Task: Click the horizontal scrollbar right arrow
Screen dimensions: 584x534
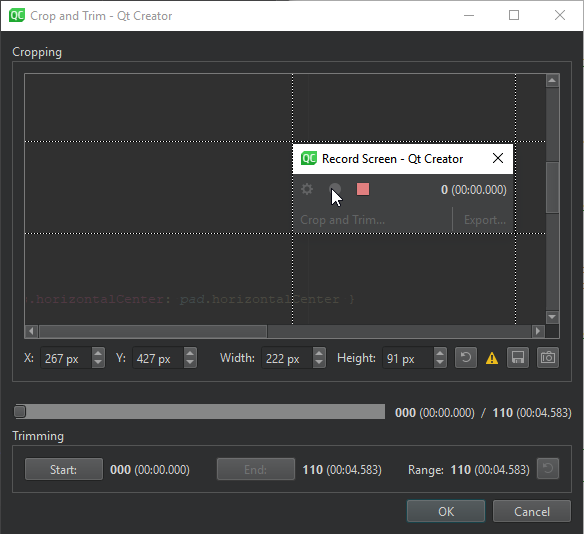Action: (x=538, y=331)
